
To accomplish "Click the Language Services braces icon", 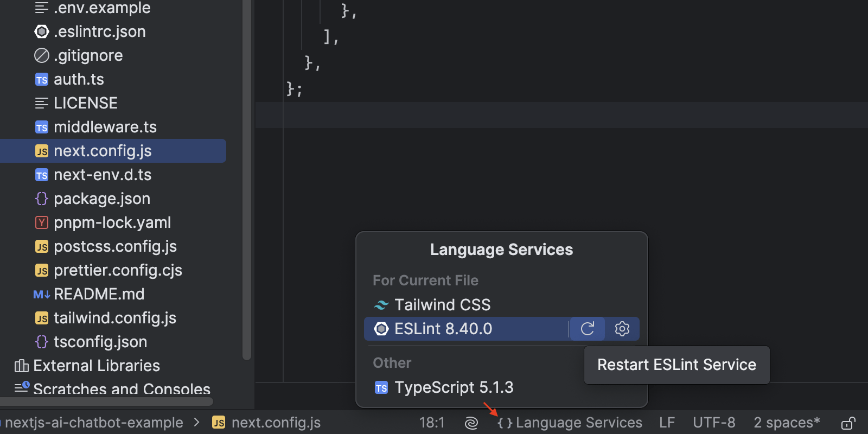I will click(505, 423).
